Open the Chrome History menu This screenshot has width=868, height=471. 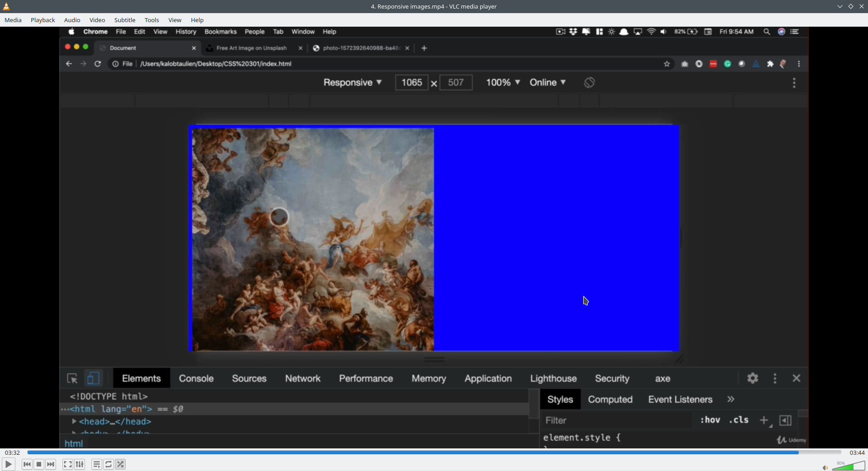186,32
